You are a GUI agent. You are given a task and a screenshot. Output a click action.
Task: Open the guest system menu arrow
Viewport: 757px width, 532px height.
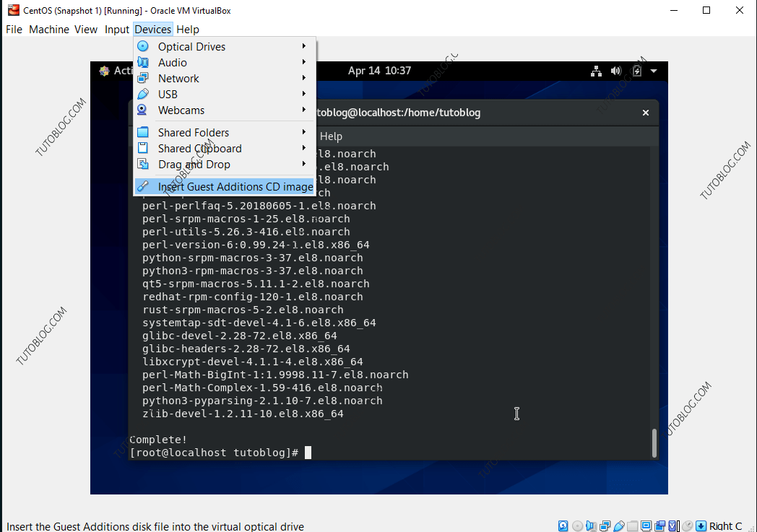(654, 71)
